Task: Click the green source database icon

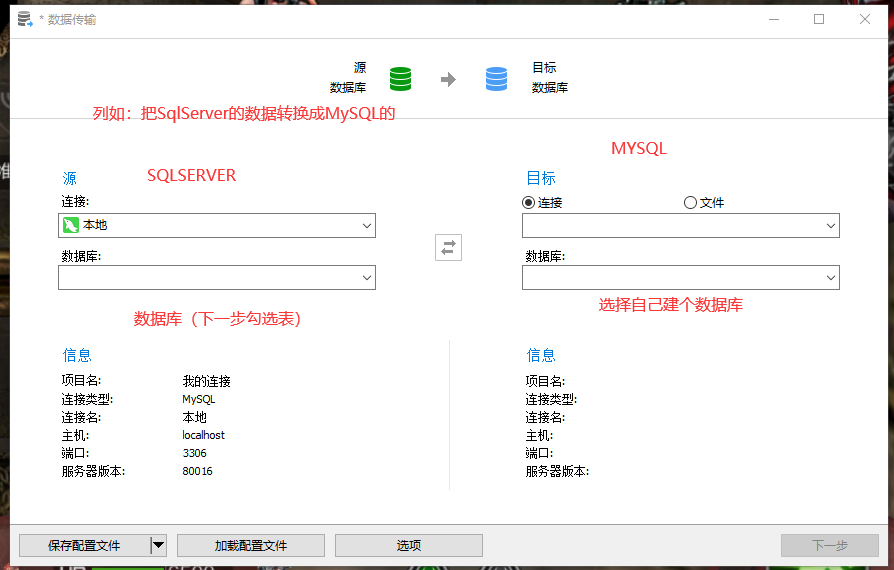Action: 400,79
